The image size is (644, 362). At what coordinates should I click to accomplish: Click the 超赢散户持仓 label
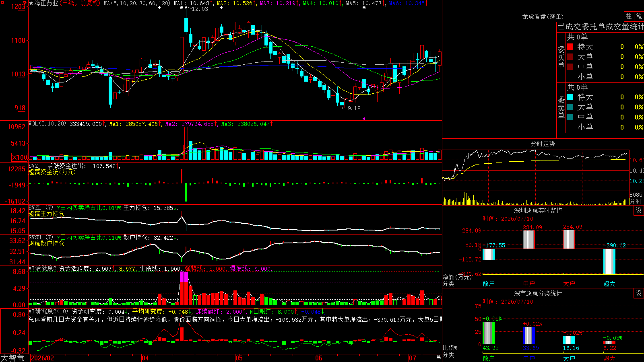click(x=46, y=243)
